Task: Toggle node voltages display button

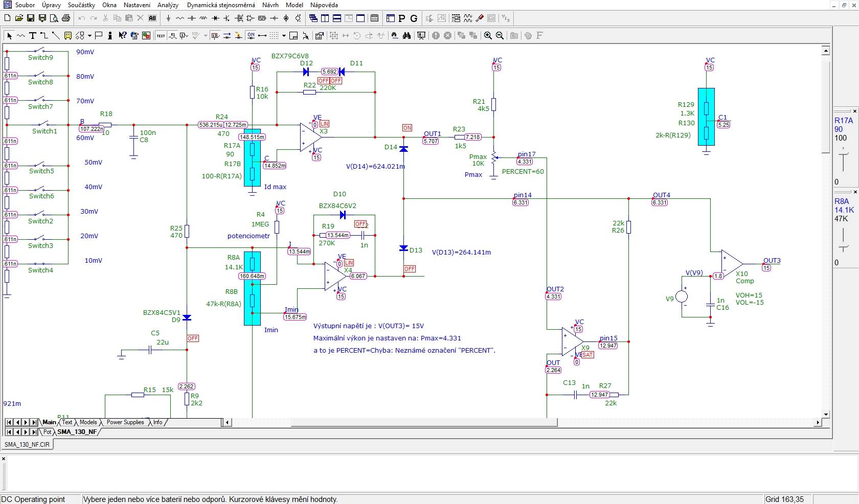Action: click(x=215, y=36)
